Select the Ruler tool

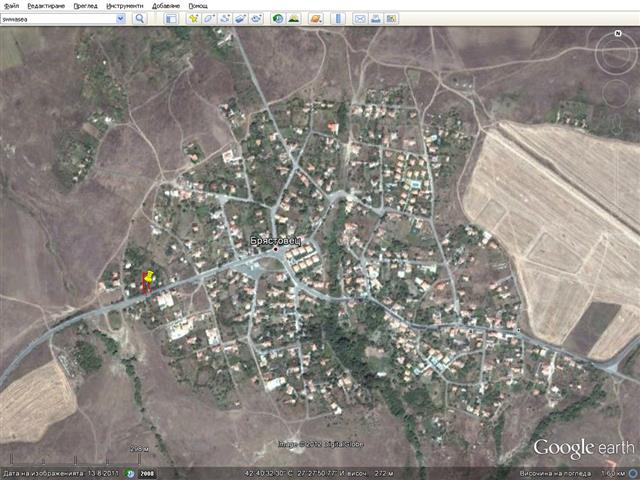338,18
